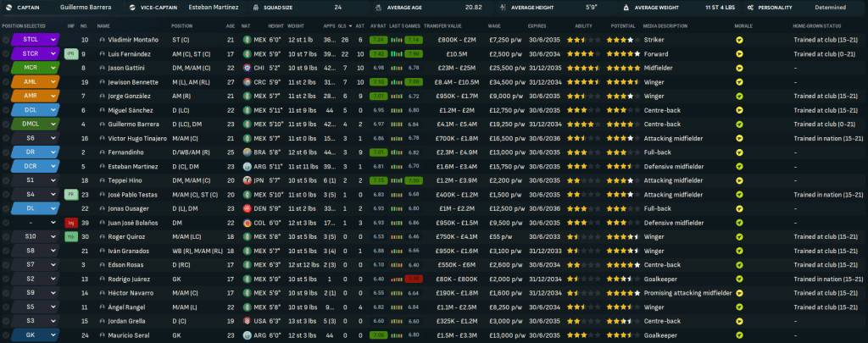Click Juan José Bolaños's red injury icon
Image resolution: width=868 pixels, height=343 pixels.
[x=71, y=222]
